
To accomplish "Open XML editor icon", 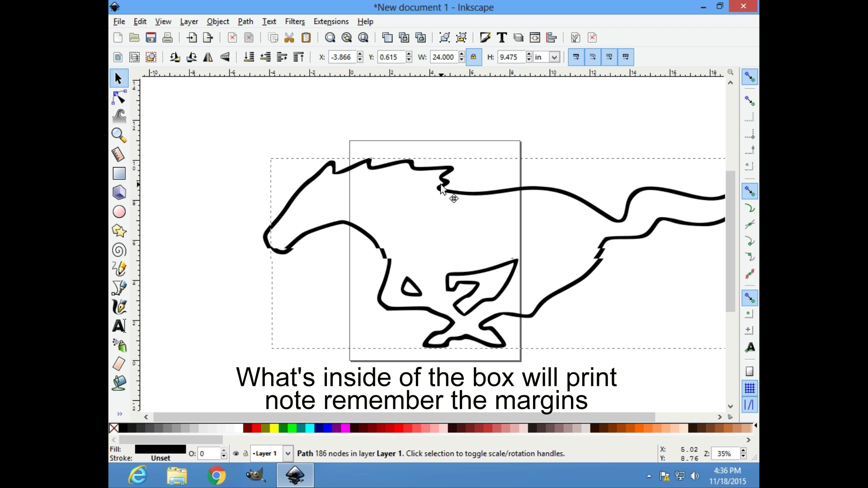I will point(535,38).
